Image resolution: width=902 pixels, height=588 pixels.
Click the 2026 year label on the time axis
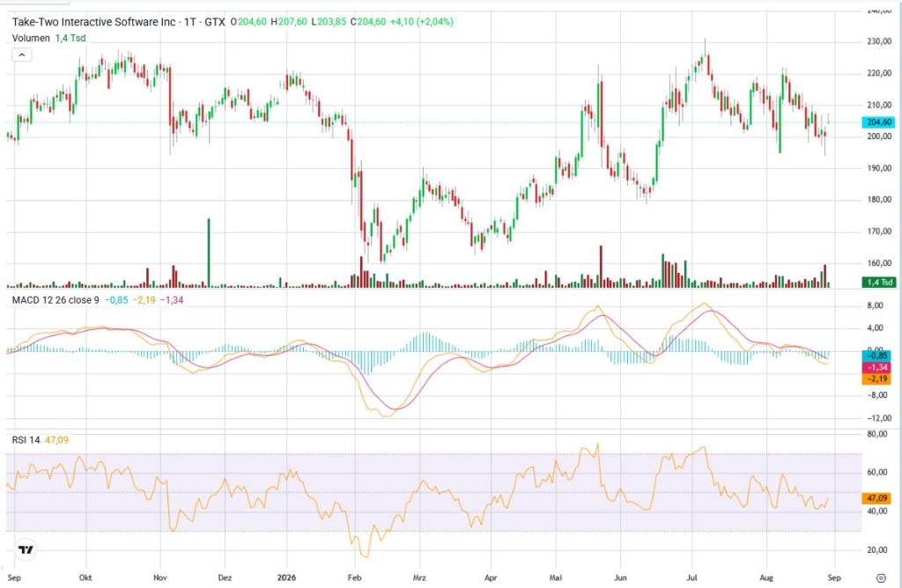(x=286, y=577)
